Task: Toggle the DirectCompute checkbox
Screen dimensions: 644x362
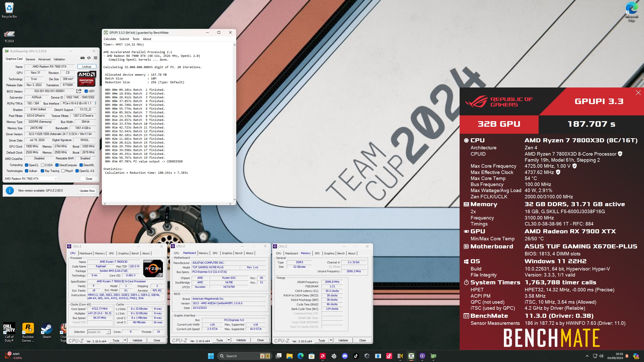Action: coord(57,165)
